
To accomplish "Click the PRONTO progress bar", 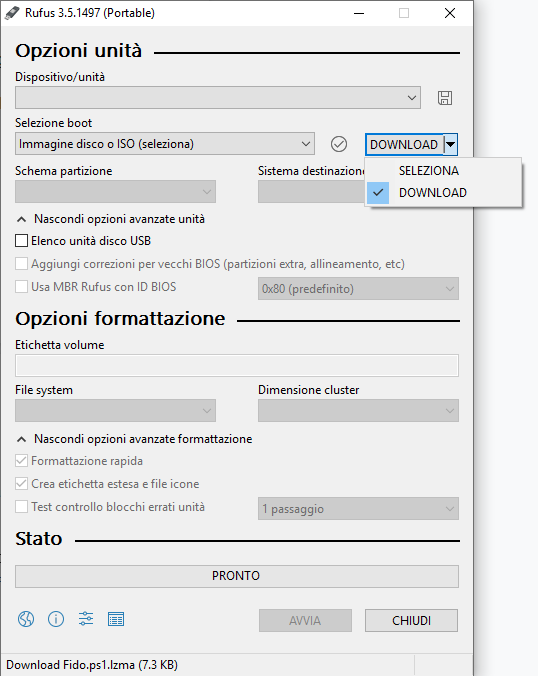I will (x=237, y=576).
